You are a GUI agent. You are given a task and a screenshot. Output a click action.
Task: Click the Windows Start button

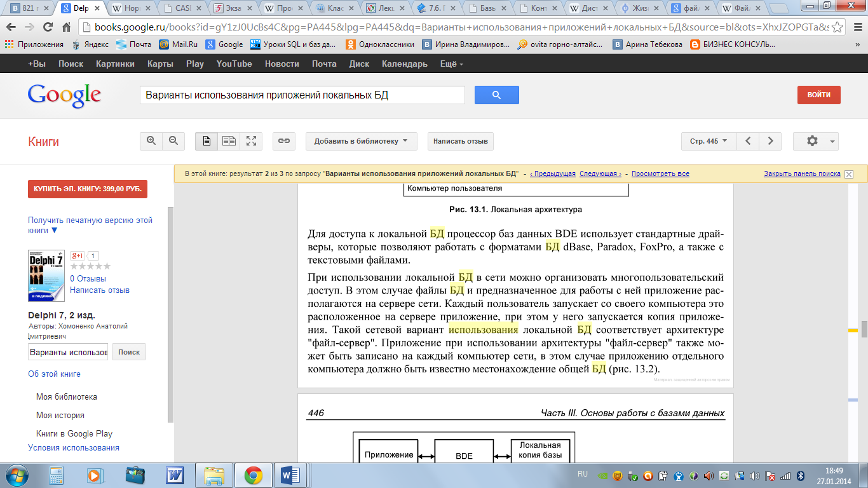[x=16, y=475]
